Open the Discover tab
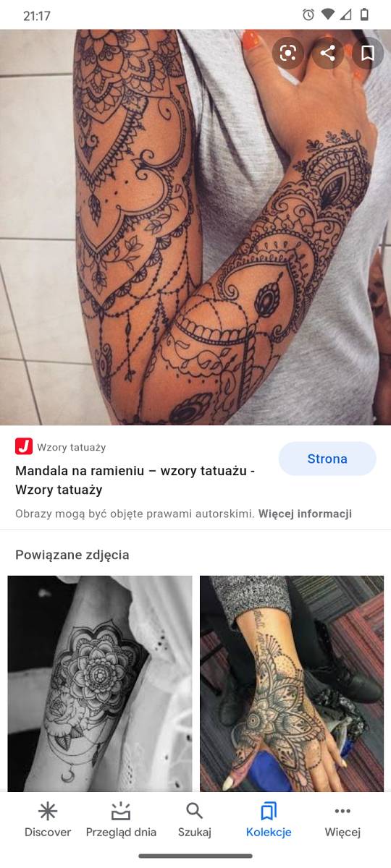 coord(48,820)
